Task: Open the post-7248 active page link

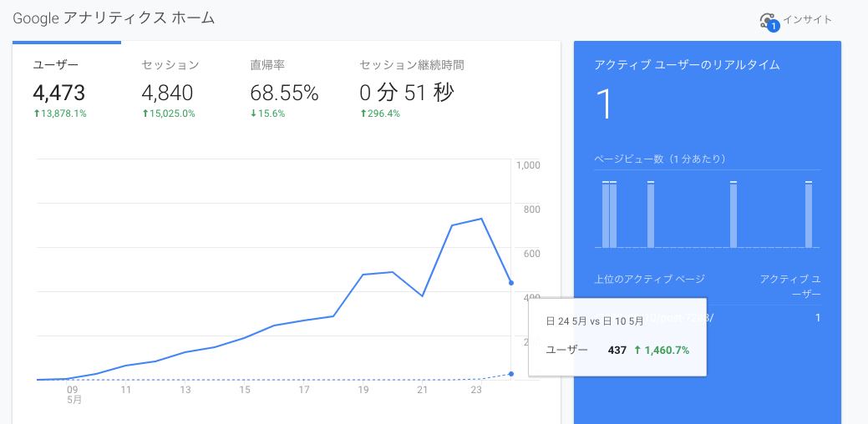Action: [x=653, y=317]
